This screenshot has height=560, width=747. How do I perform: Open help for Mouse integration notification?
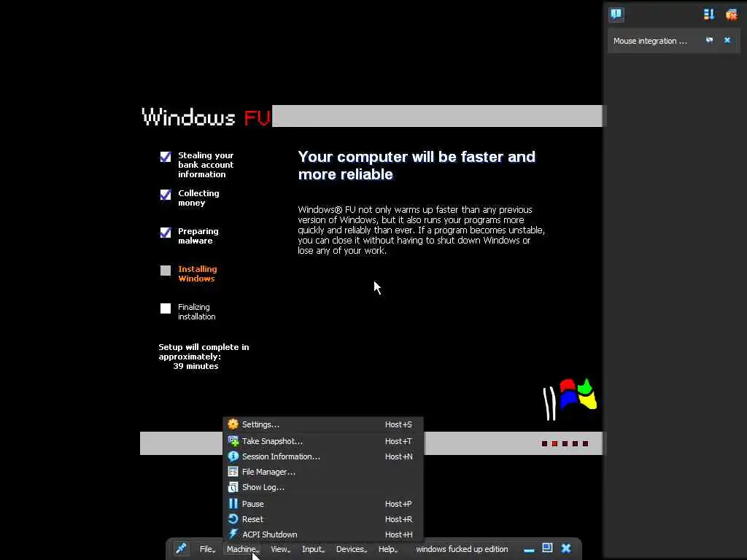709,40
